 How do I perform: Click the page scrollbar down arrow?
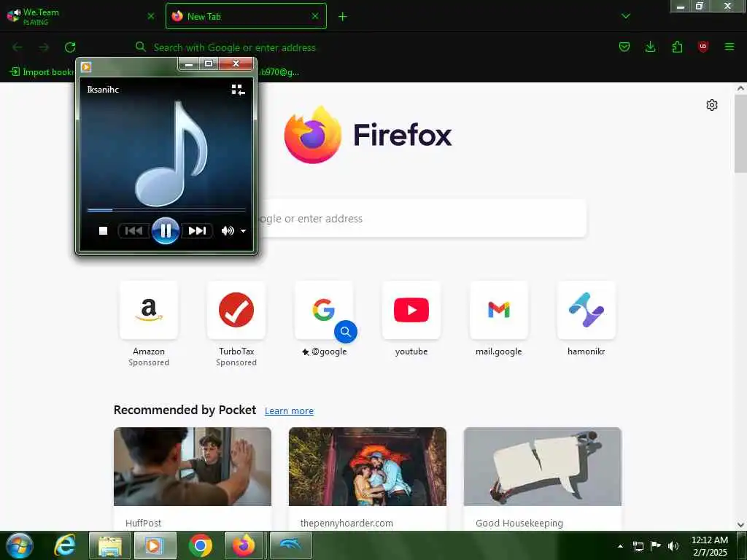pos(741,525)
